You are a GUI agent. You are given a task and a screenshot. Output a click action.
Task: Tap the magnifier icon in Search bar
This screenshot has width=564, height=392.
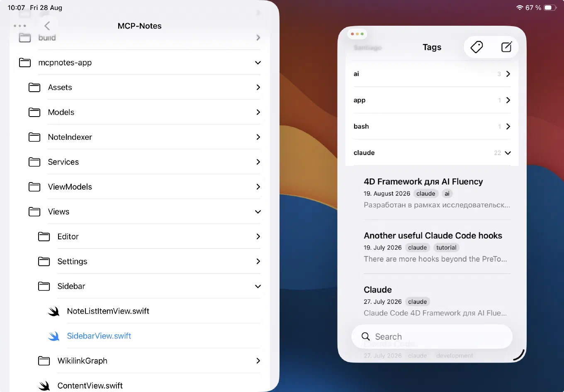pos(365,336)
